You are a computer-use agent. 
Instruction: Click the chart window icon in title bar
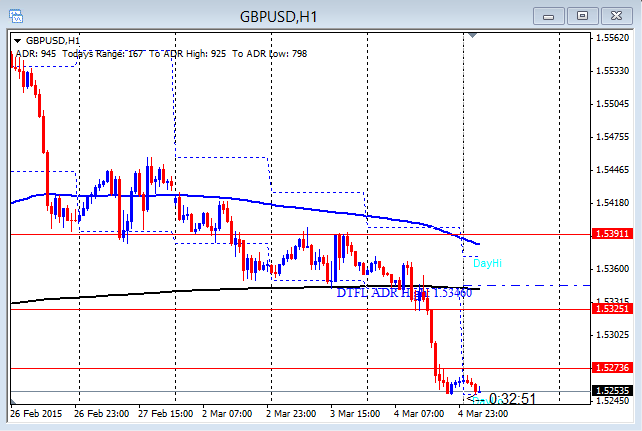pos(16,16)
